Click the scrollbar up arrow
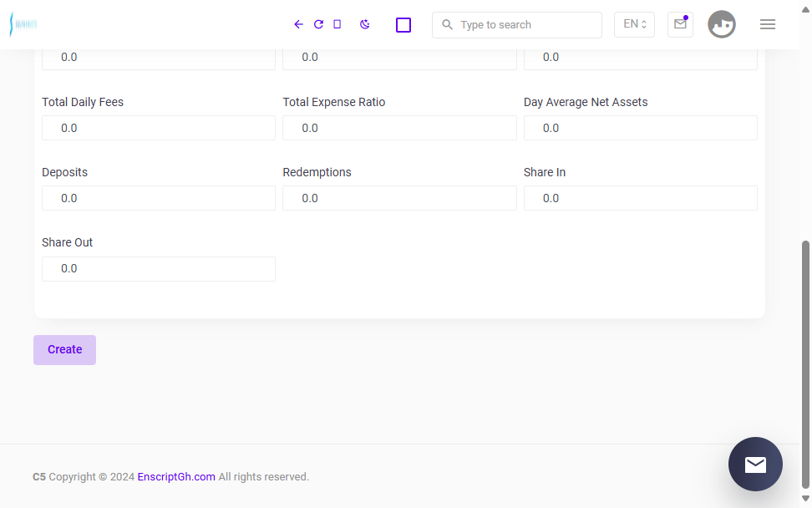 (805, 10)
